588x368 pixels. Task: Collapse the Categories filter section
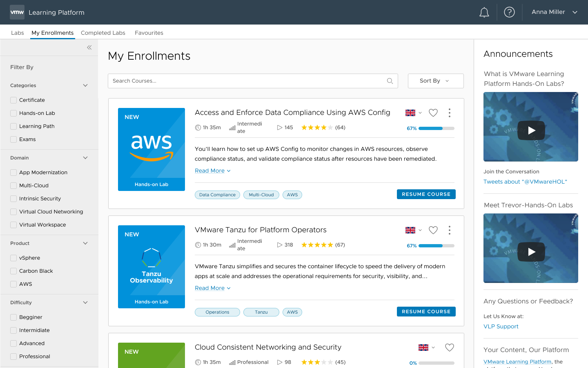[85, 85]
